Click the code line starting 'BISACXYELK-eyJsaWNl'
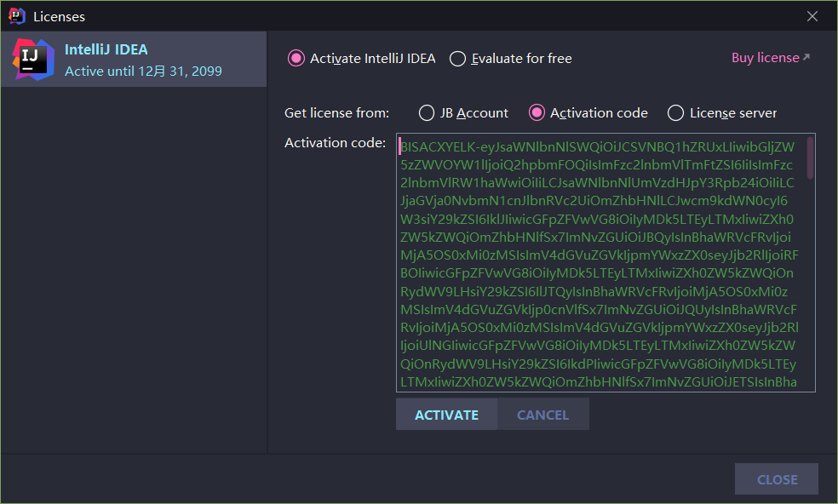 pos(598,147)
